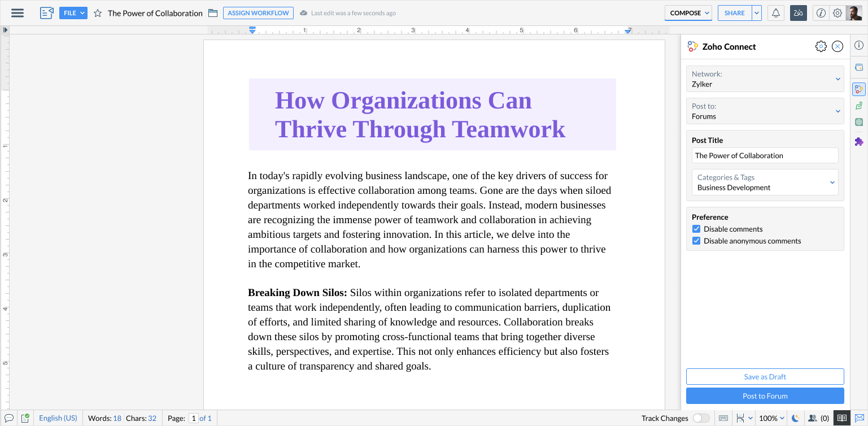Show collaborators (0) icon
Screen dimensions: 868x426
tap(818, 418)
